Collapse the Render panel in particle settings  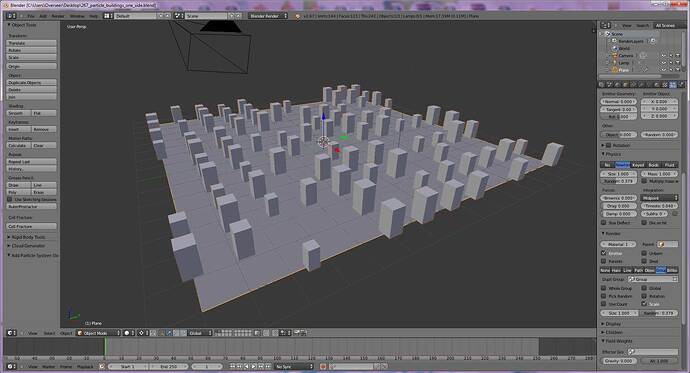tap(603, 234)
